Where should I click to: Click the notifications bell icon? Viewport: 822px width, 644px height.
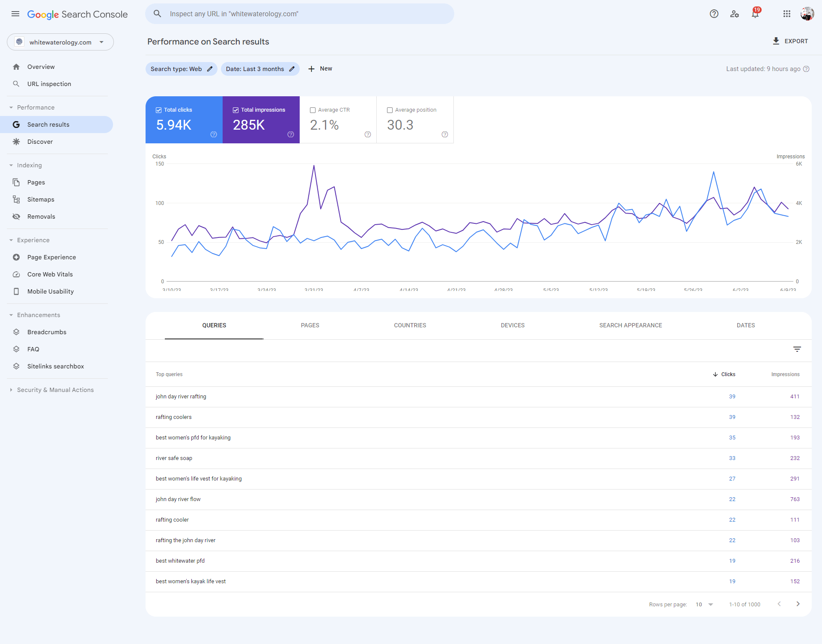[x=754, y=13]
